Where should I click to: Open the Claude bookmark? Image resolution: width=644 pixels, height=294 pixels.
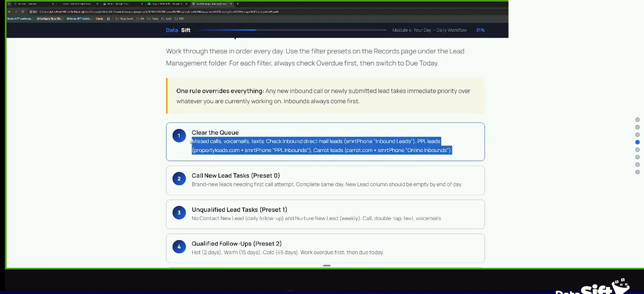point(99,19)
